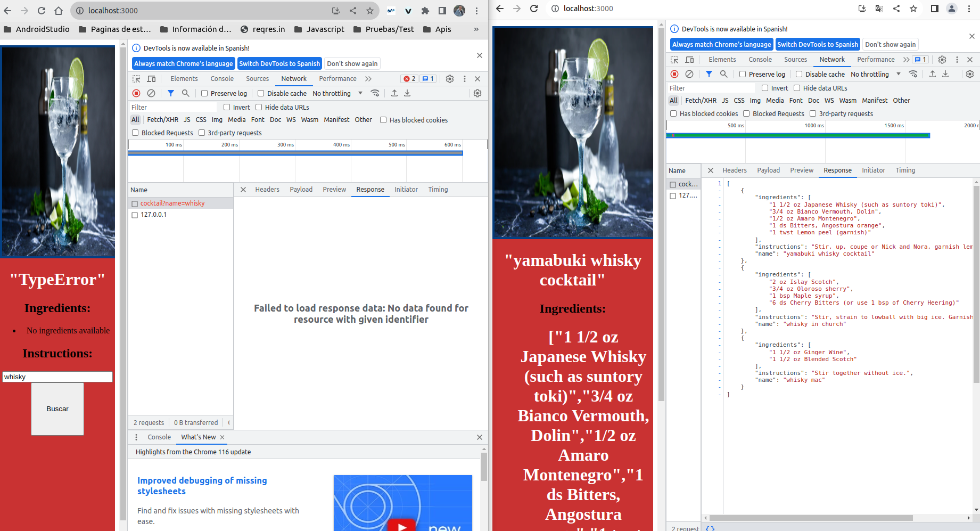Viewport: 980px width, 531px height.
Task: Enable Preserve log in left DevTools
Action: 204,93
